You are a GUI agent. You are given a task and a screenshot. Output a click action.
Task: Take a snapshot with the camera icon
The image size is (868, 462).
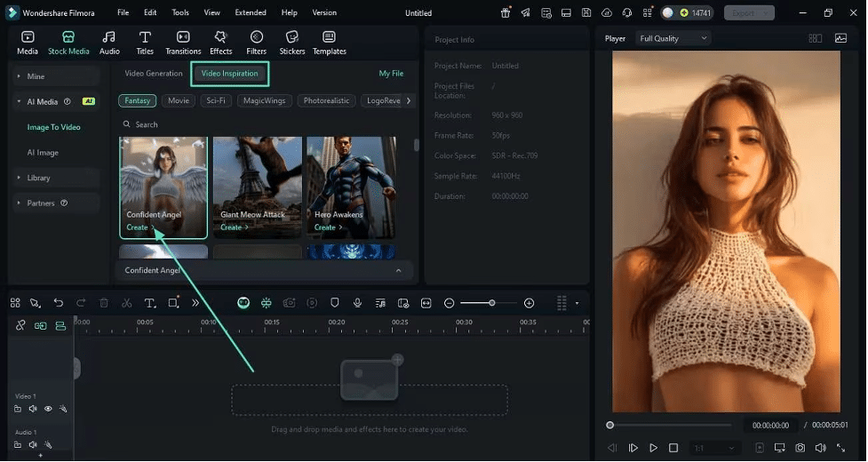pos(800,448)
